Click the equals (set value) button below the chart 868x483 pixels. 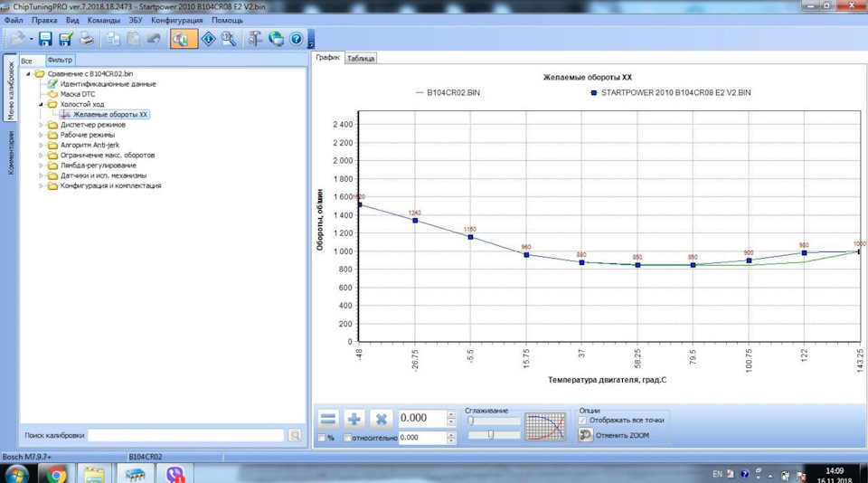tap(328, 419)
